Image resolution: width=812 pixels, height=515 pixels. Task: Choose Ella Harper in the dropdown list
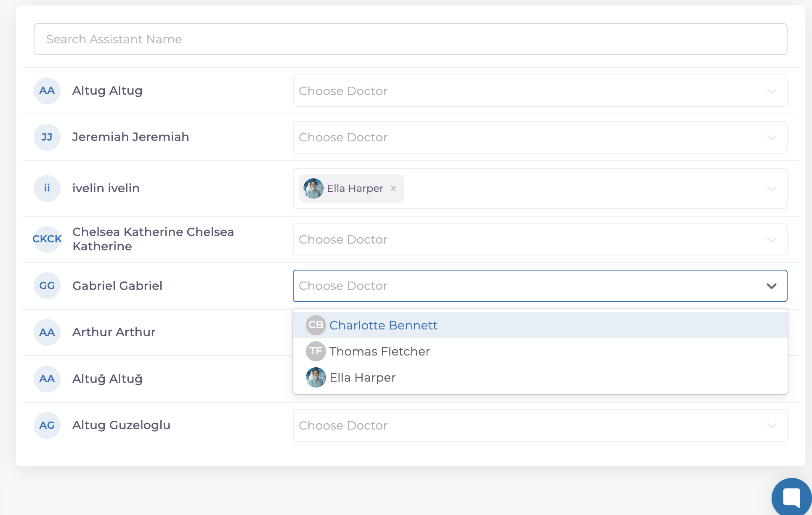click(362, 377)
